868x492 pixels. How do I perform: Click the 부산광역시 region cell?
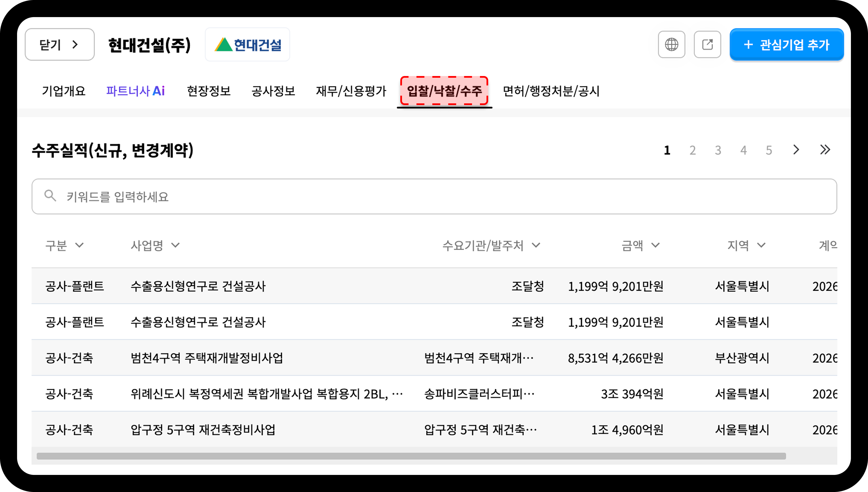[742, 358]
